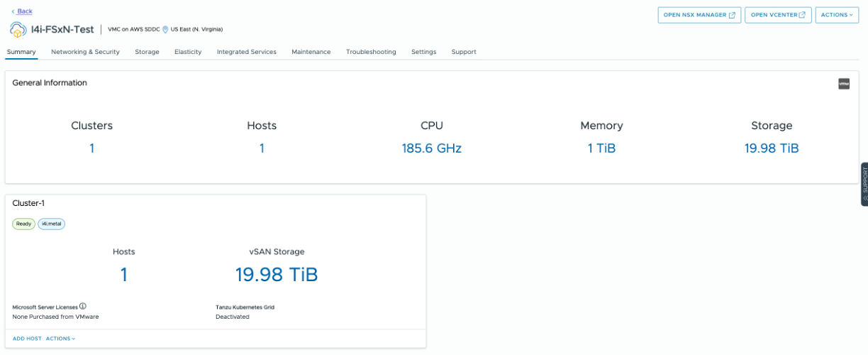
Task: Click the info icon beside Microsoft Server Licenses
Action: (x=83, y=306)
